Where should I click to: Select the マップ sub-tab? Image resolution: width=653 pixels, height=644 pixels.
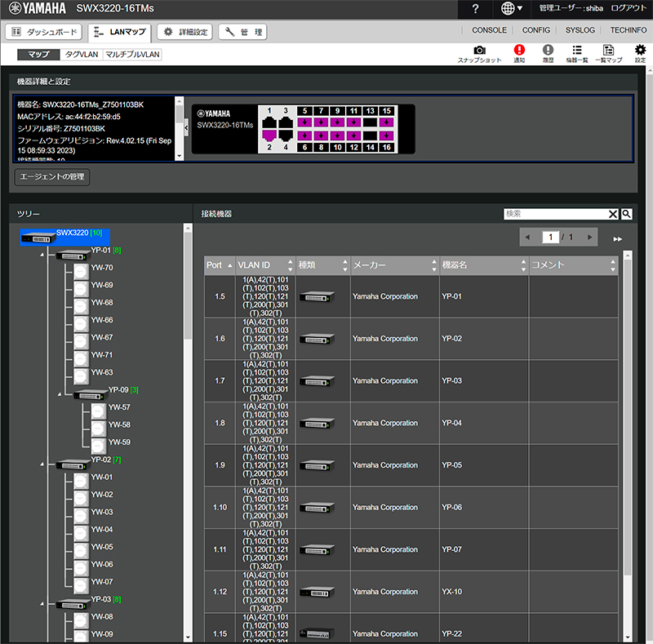[38, 55]
